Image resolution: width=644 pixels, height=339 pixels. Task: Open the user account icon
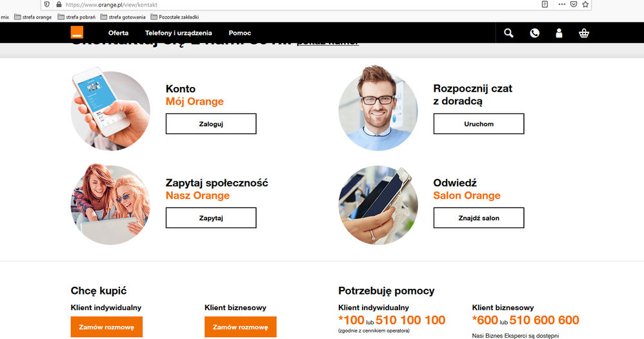tap(559, 33)
